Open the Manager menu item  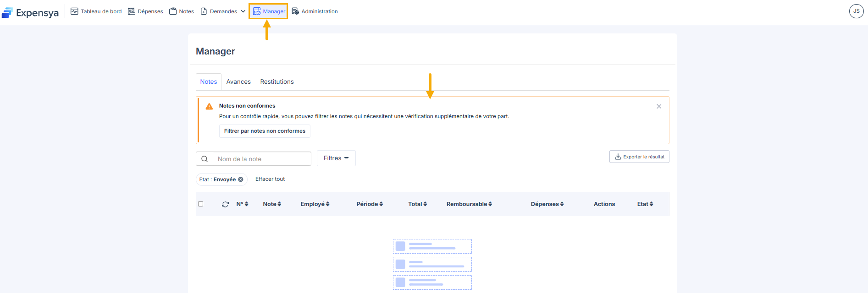pyautogui.click(x=269, y=11)
